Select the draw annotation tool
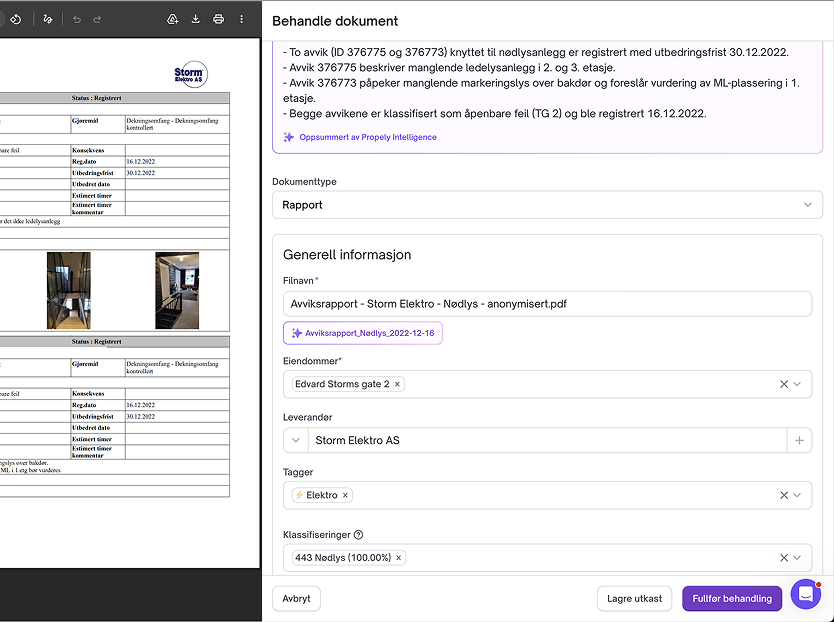 pyautogui.click(x=48, y=20)
